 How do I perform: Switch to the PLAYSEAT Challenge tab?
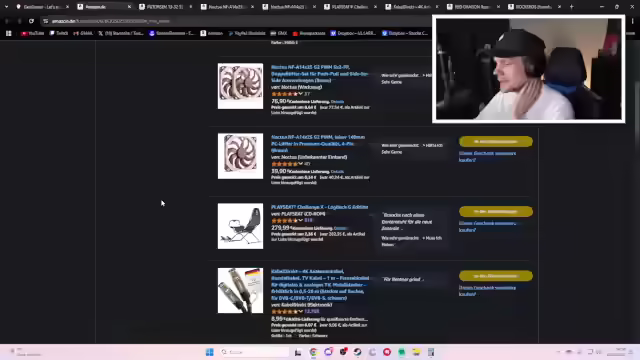[x=346, y=7]
